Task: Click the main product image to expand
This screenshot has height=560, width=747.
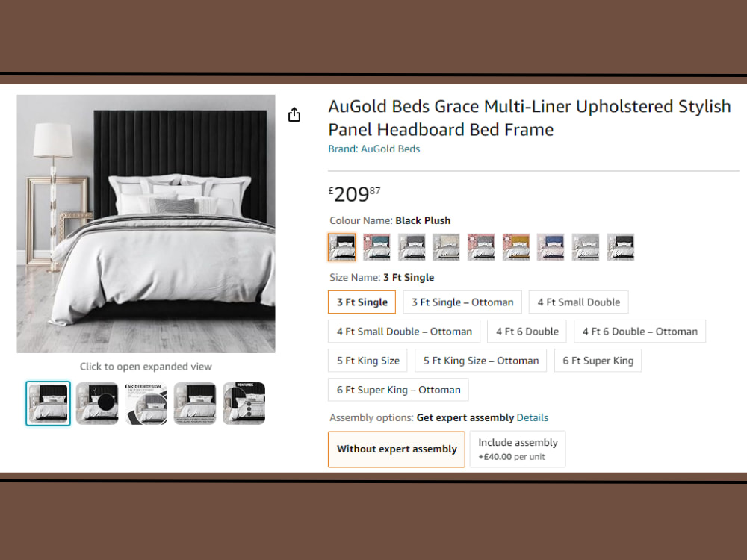Action: coord(146,224)
